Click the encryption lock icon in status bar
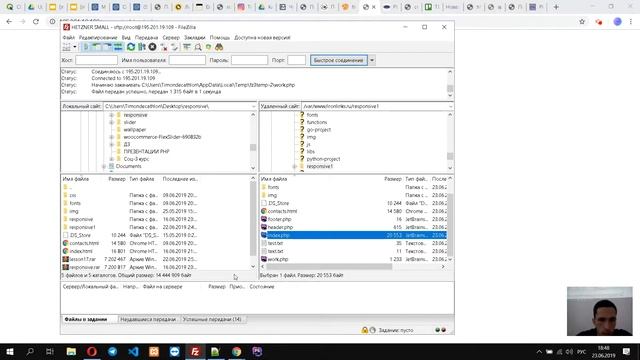This screenshot has height=360, width=640. pos(364,330)
